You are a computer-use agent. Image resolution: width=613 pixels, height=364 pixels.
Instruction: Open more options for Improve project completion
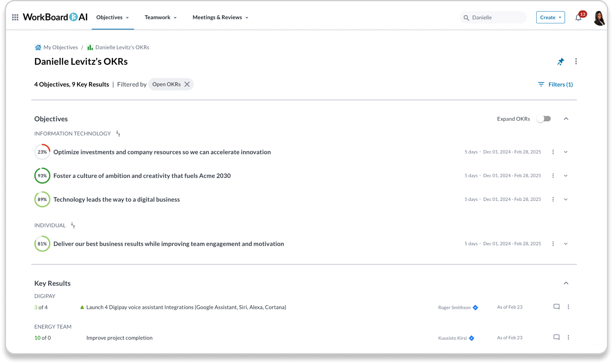point(568,337)
